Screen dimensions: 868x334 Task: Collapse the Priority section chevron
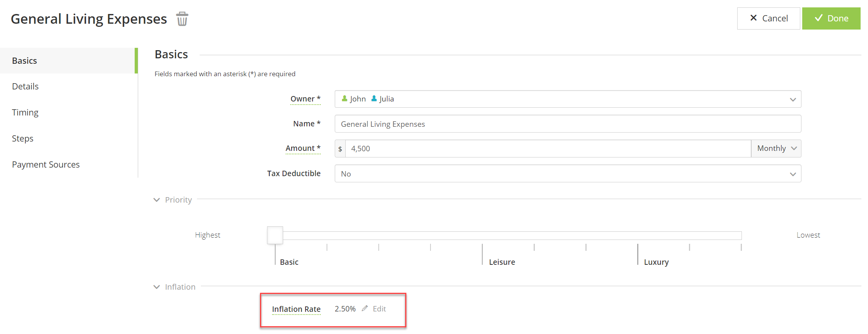click(x=157, y=200)
